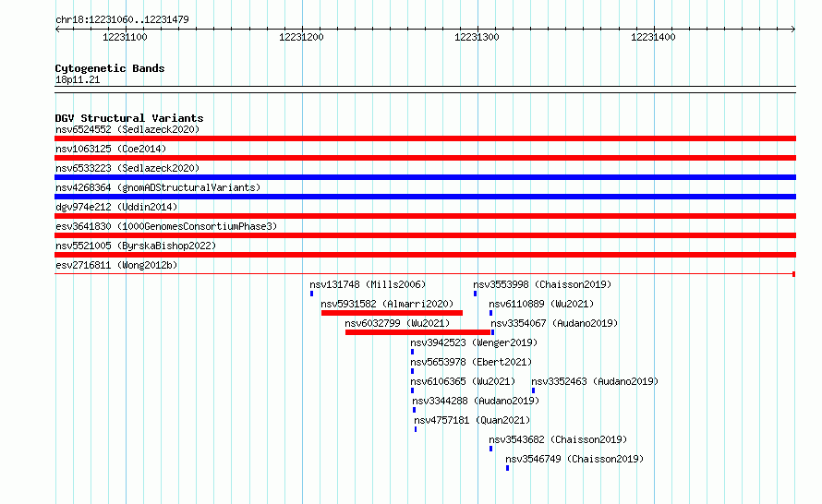This screenshot has height=504, width=822.
Task: Open nsv6533223 (Sedlazeck2020) variant label
Action: pos(127,168)
